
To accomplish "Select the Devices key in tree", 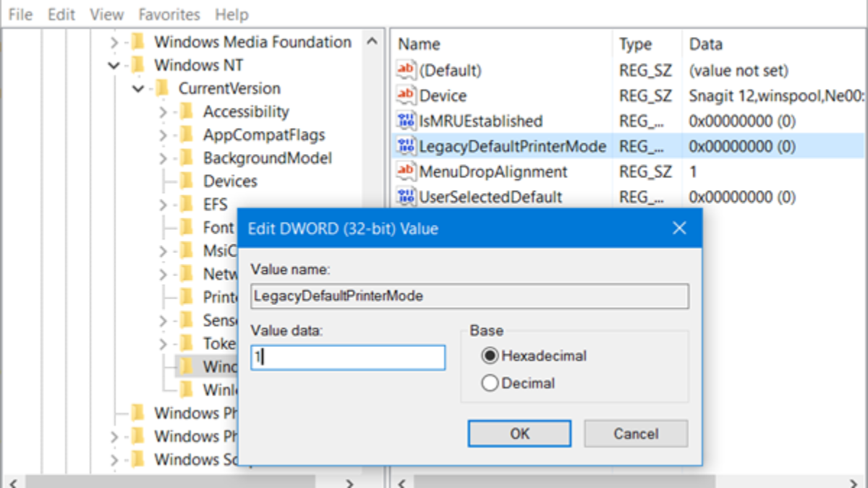I will coord(230,181).
